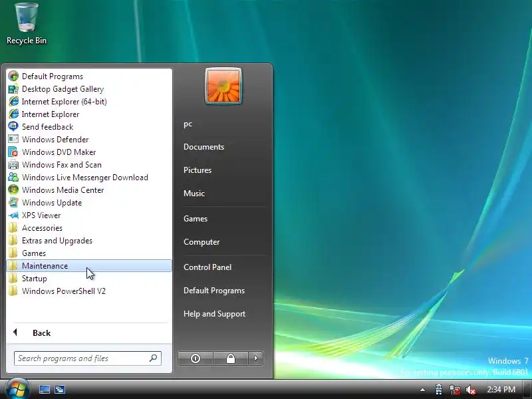This screenshot has height=399, width=532.
Task: Open the clock showing 2:34 PM
Action: click(501, 390)
